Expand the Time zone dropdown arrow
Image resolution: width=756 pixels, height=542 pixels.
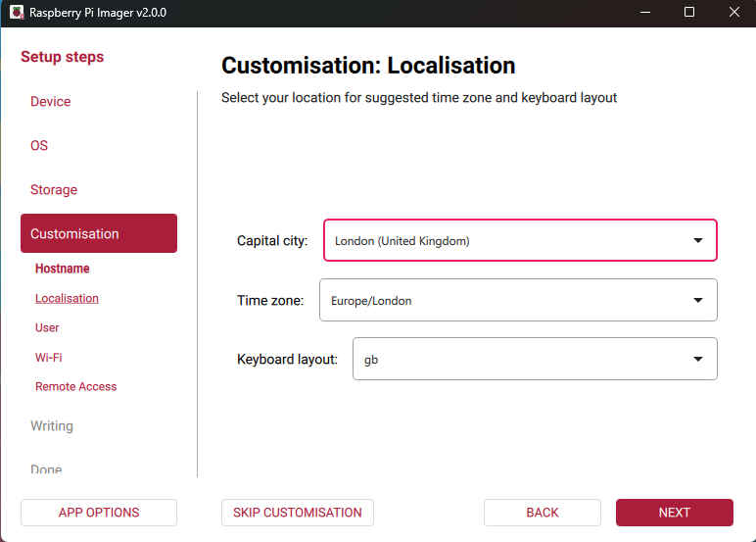698,301
